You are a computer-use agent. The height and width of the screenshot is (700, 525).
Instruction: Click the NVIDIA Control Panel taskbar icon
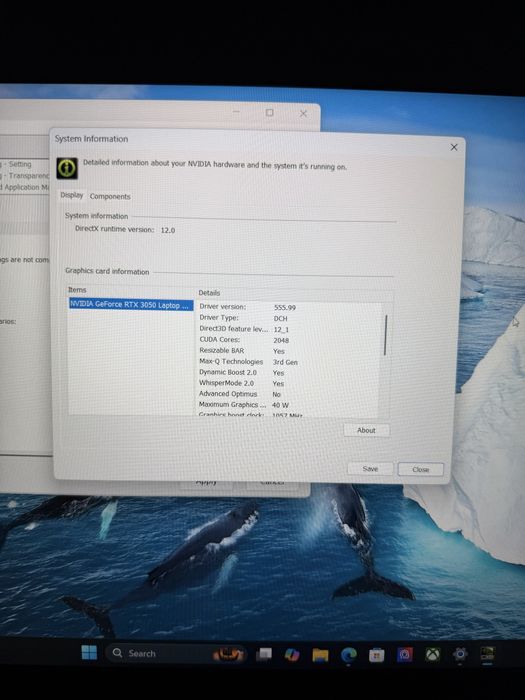(487, 654)
